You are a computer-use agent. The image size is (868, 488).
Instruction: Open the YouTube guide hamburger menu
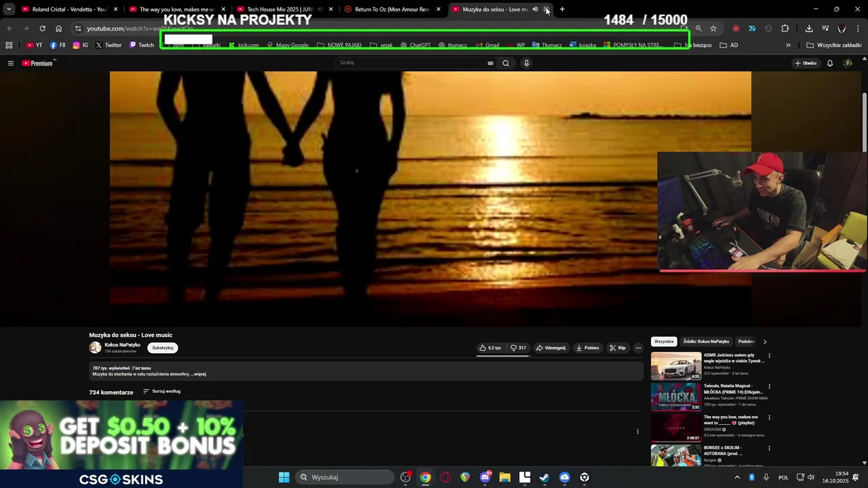point(10,63)
